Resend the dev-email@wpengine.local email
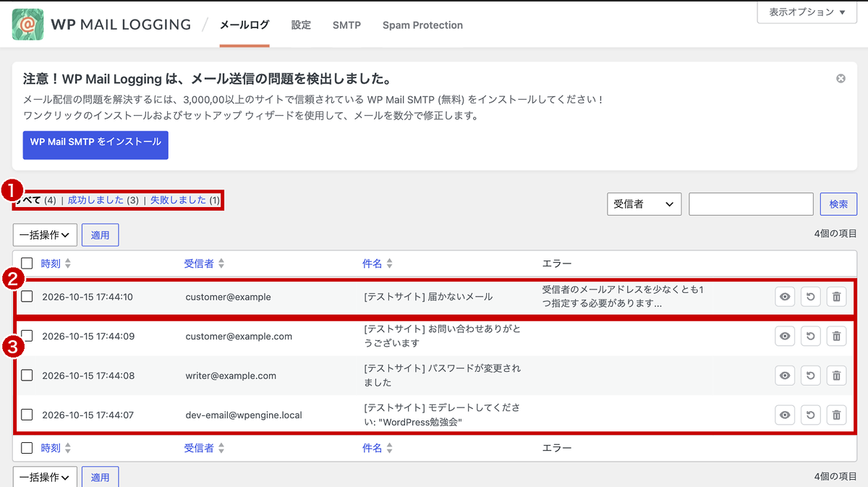 click(x=811, y=415)
